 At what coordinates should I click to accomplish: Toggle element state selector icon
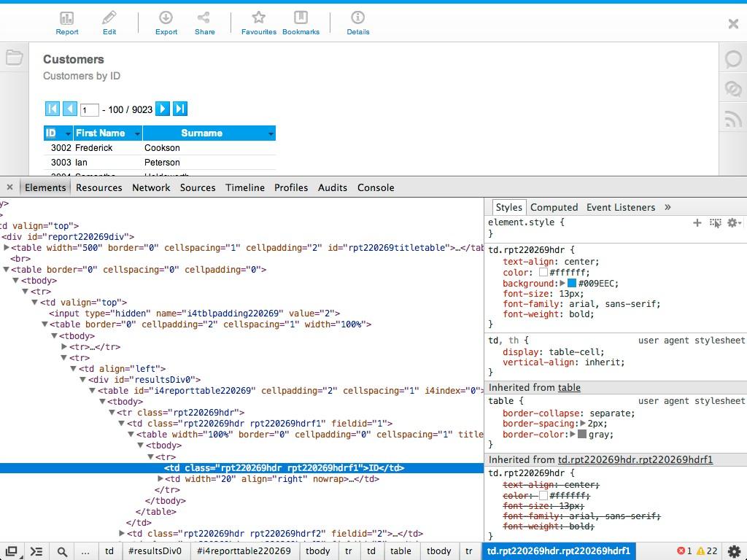tap(715, 223)
